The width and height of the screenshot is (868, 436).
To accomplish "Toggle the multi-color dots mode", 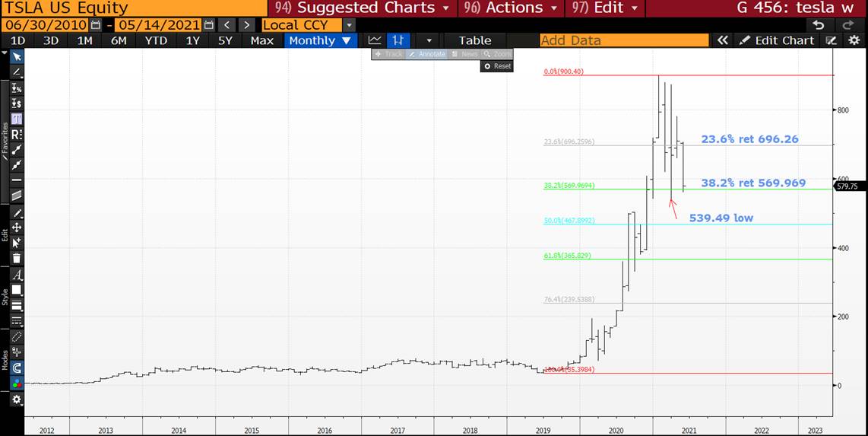I will click(x=17, y=382).
